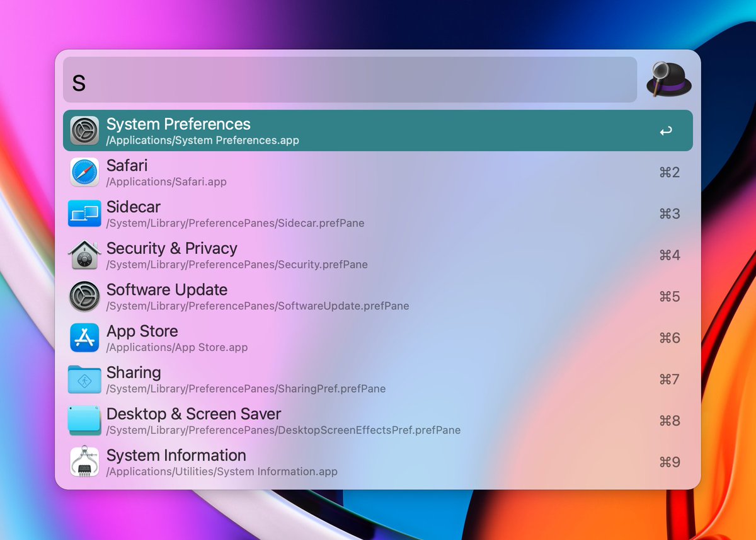Screen dimensions: 756x540
Task: Click the App Store icon
Action: tap(84, 338)
